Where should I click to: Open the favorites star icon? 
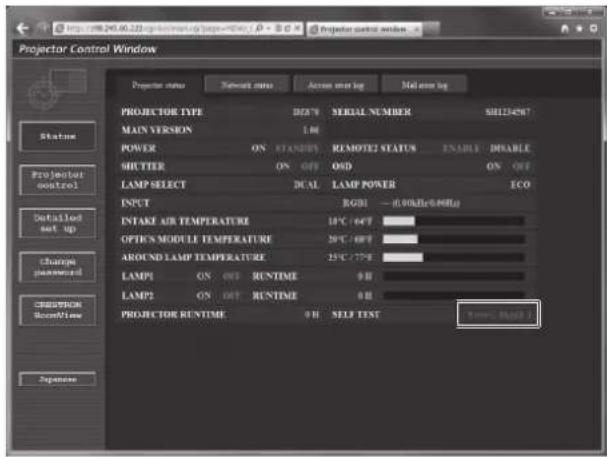tap(580, 28)
